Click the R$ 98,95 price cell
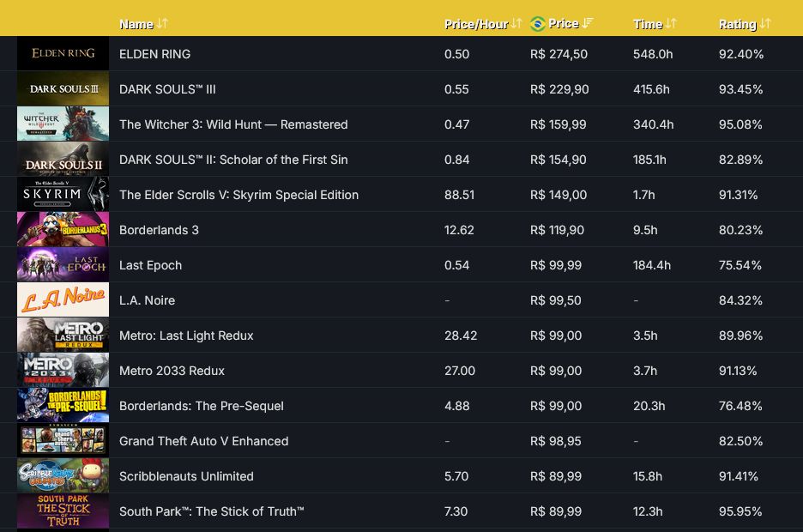The image size is (803, 532). pyautogui.click(x=556, y=441)
